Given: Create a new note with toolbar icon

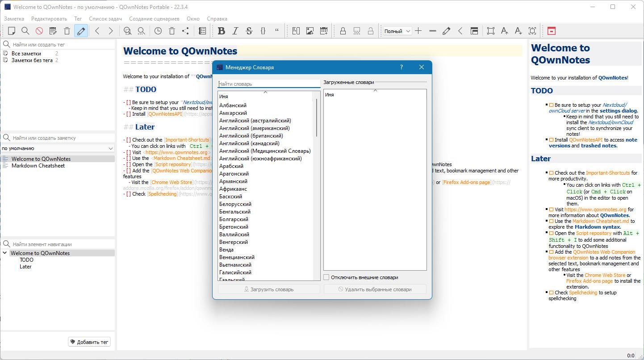Looking at the screenshot, I should pos(12,31).
